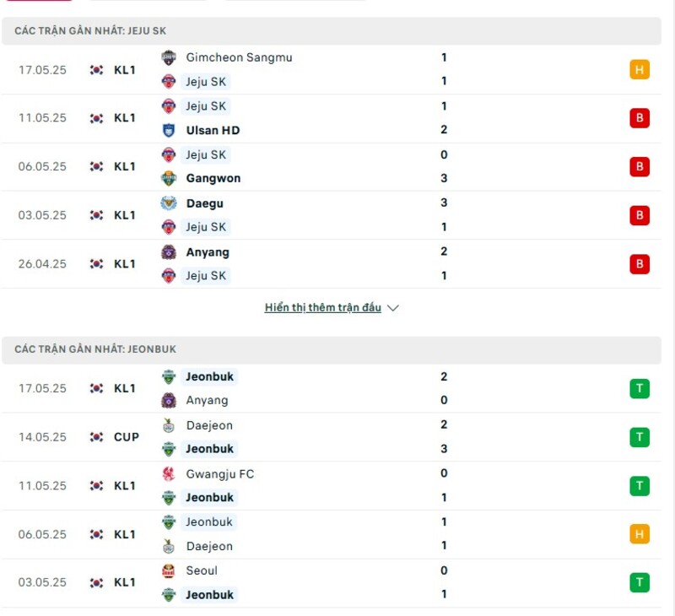Toggle the red B badge for the Ulsan match
This screenshot has height=616, width=675.
pos(640,118)
